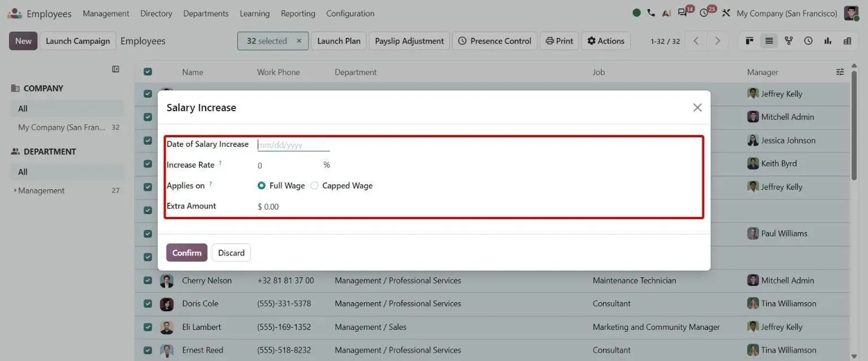The height and width of the screenshot is (361, 868).
Task: Open the Actions dropdown
Action: tap(606, 41)
